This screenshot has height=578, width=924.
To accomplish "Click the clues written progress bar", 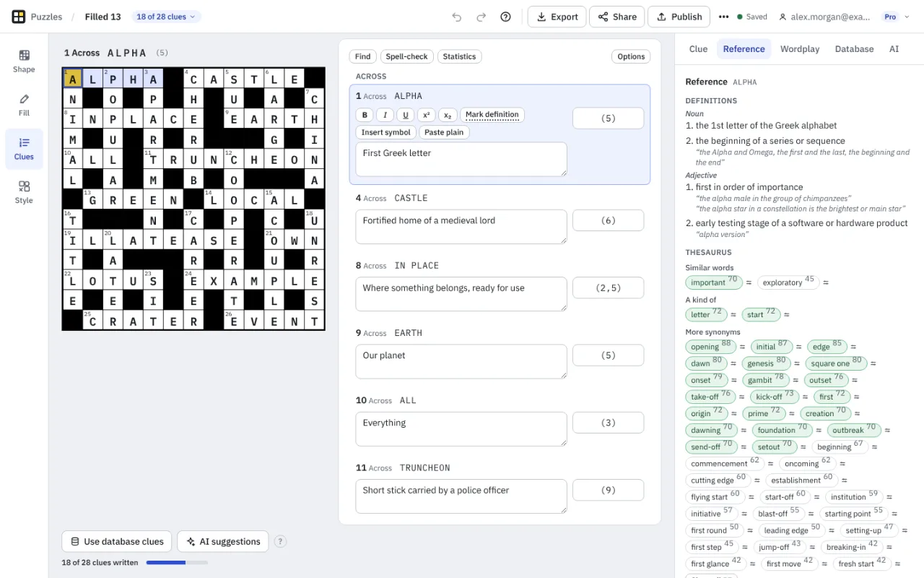I will coord(177,562).
